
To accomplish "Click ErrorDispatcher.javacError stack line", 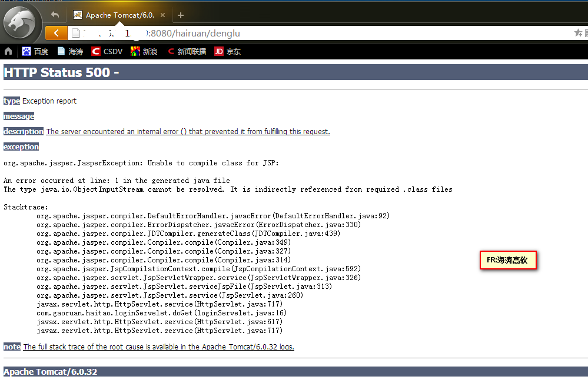I will tap(199, 225).
